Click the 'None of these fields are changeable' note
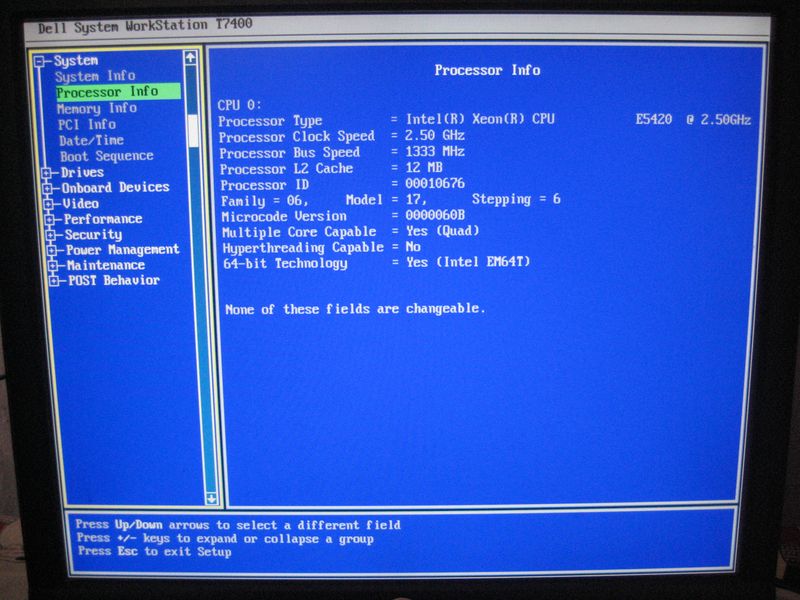Screen dimensions: 800x600 point(355,309)
